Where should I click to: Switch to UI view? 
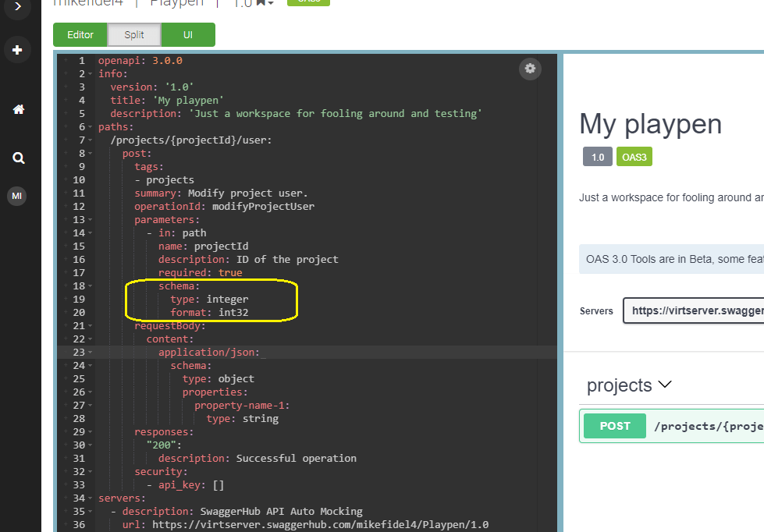click(x=188, y=35)
